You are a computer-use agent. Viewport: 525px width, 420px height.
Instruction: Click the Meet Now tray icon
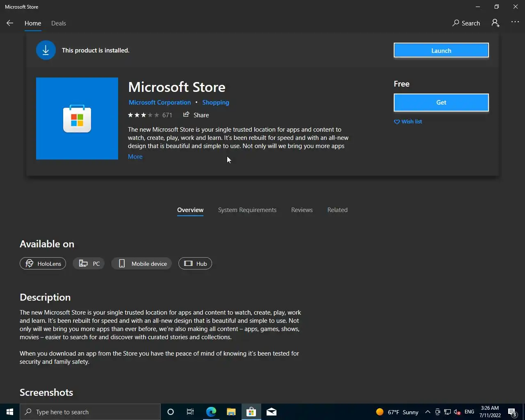[438, 412]
